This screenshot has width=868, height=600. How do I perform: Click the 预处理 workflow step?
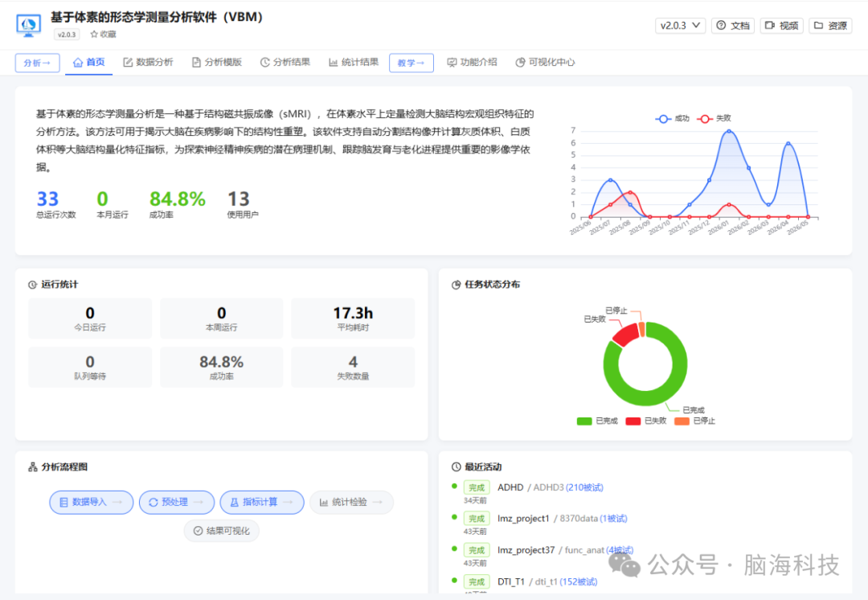177,503
